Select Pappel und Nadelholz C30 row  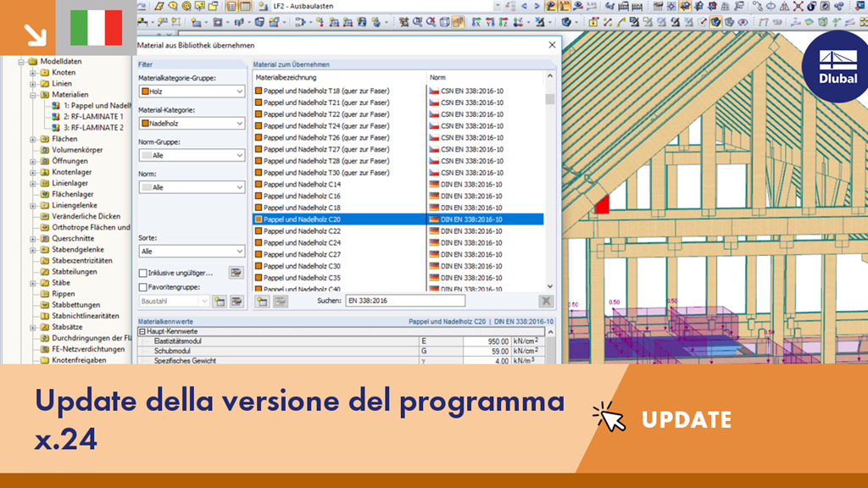(398, 266)
